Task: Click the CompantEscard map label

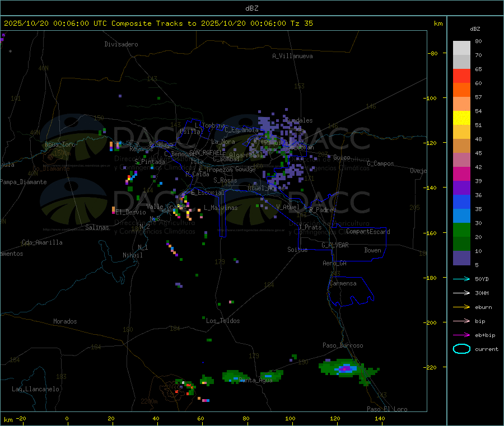Action: 368,231
